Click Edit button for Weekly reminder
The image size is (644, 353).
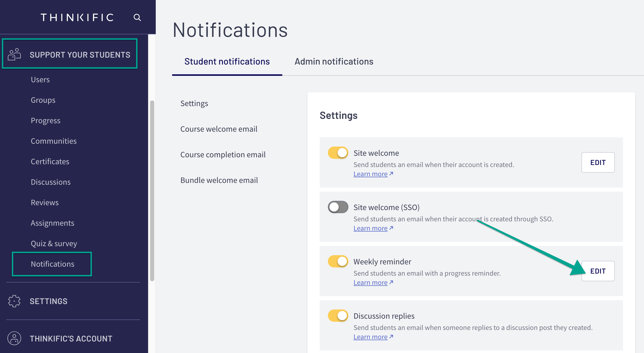(x=598, y=271)
